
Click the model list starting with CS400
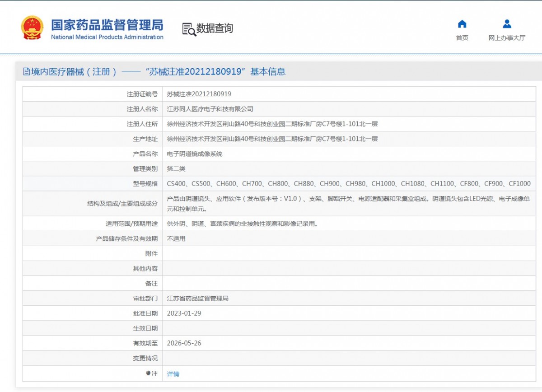tap(348, 183)
